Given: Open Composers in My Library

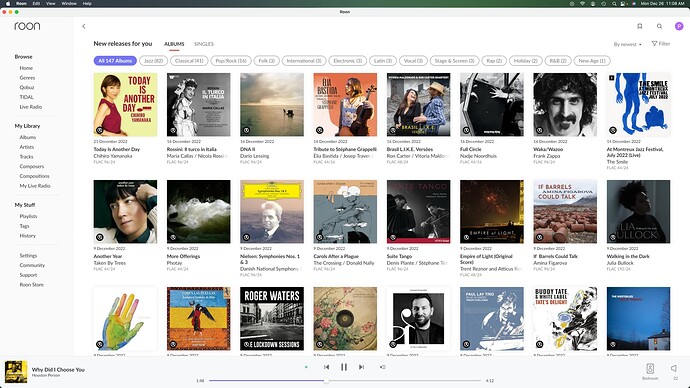Looking at the screenshot, I should (32, 166).
